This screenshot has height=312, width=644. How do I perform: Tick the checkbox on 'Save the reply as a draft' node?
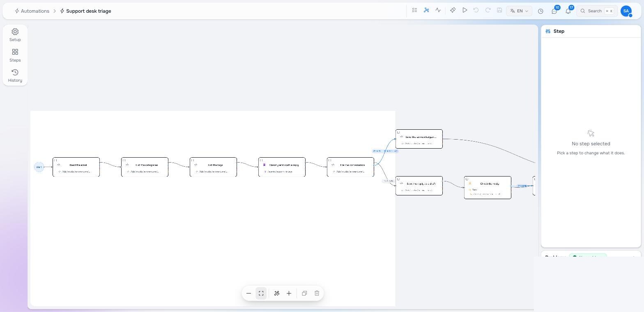[398, 179]
